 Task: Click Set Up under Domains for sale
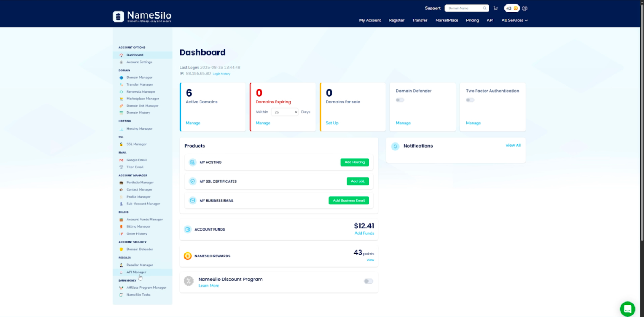coord(332,123)
